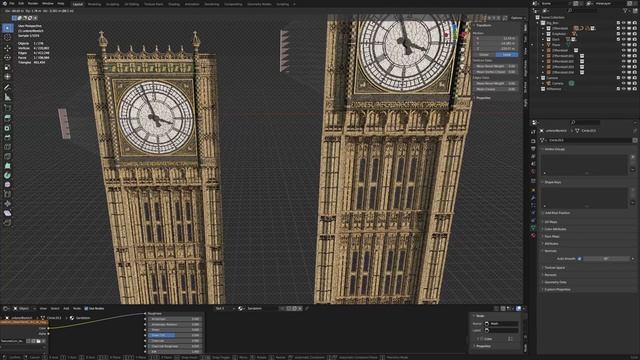
Task: Select the Add Cube tool
Action: 7,108
